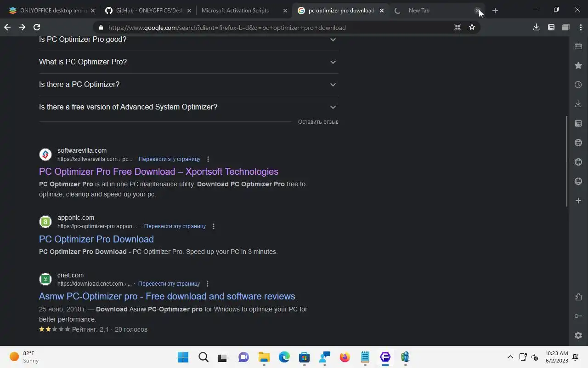This screenshot has width=588, height=368.
Task: Click the taskbar volume muted icon
Action: 535,357
